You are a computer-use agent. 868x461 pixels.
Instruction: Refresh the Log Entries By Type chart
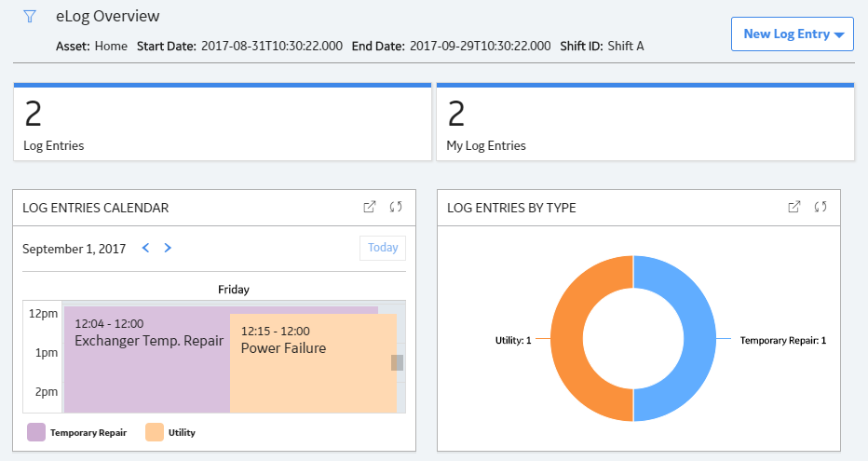point(821,207)
